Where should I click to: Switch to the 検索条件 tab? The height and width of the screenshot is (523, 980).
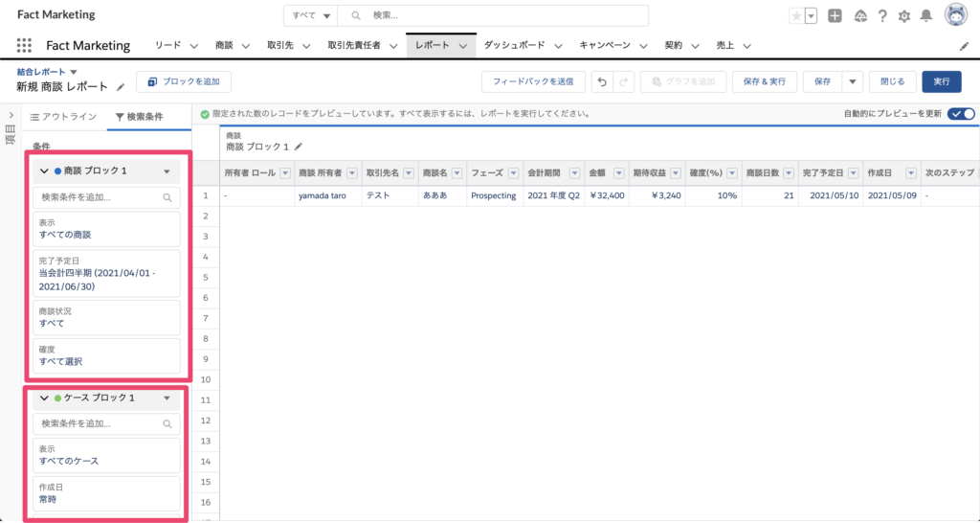point(140,117)
